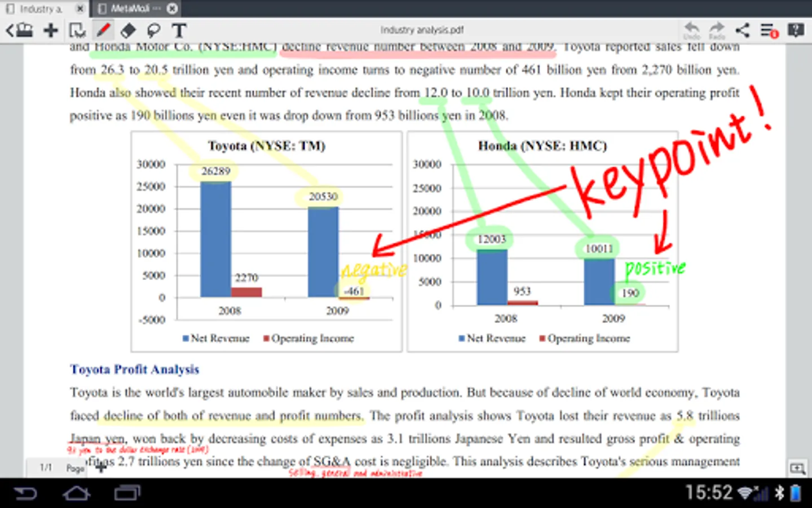Image resolution: width=812 pixels, height=508 pixels.
Task: Tap the Android Home button
Action: 76,493
